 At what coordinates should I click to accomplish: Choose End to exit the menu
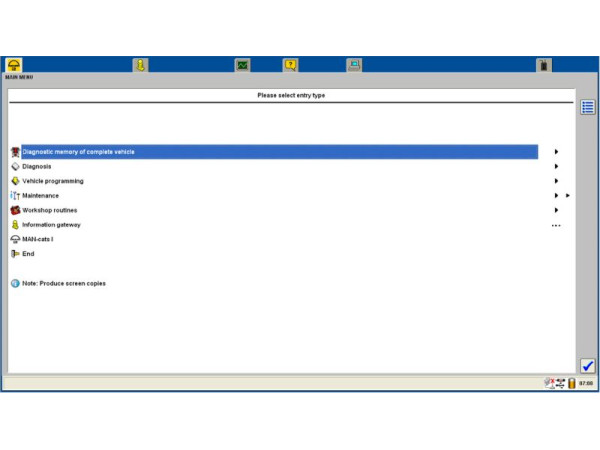(x=28, y=254)
